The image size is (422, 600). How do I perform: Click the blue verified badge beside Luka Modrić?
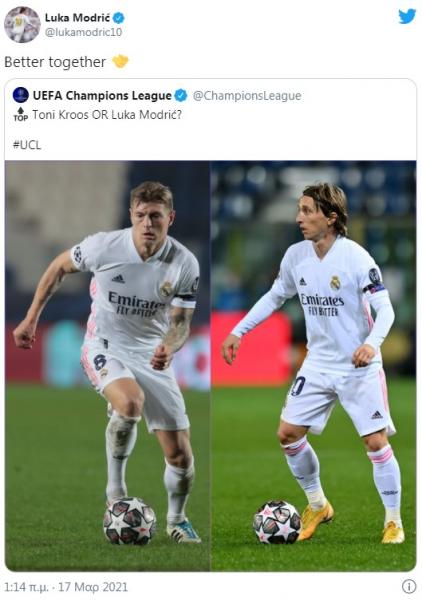tap(119, 18)
